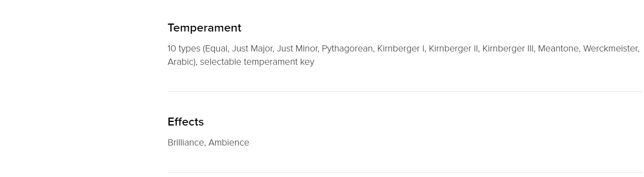Click the text Kirnberger III
Viewport: 644px width, 177px height.
click(x=508, y=49)
